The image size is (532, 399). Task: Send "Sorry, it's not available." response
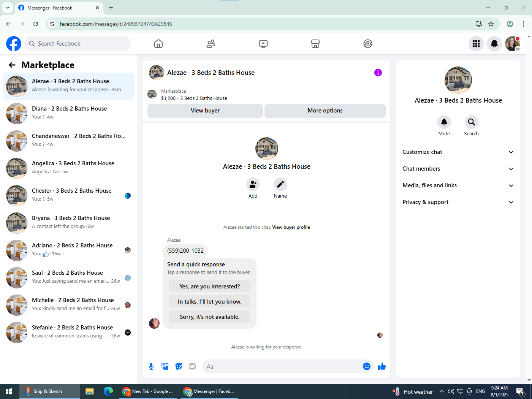coord(210,317)
